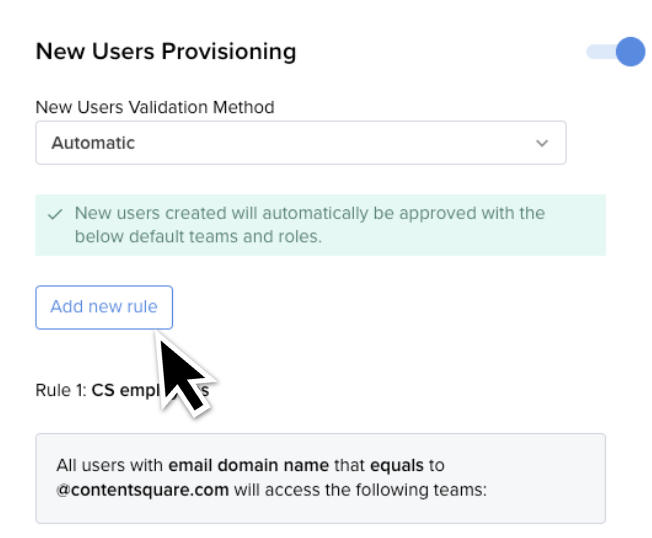Screen dimensions: 652x538
Task: Click 'will access the following teams' text
Action: (360, 490)
